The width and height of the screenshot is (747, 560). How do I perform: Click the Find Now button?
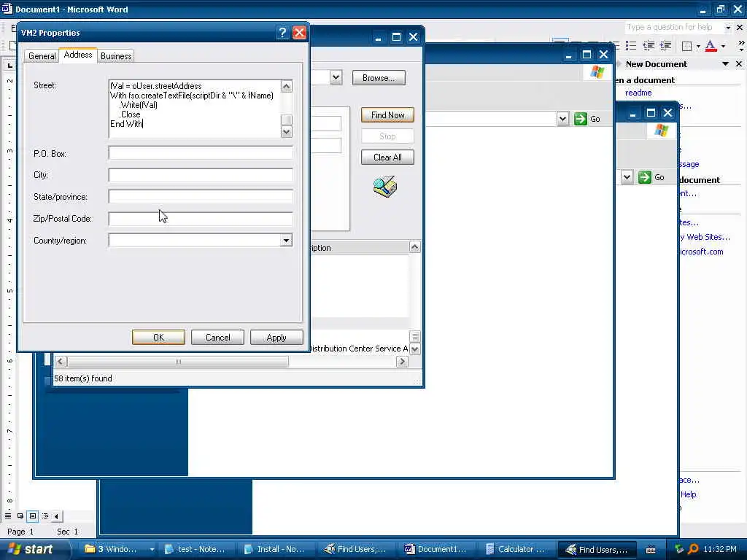coord(387,114)
